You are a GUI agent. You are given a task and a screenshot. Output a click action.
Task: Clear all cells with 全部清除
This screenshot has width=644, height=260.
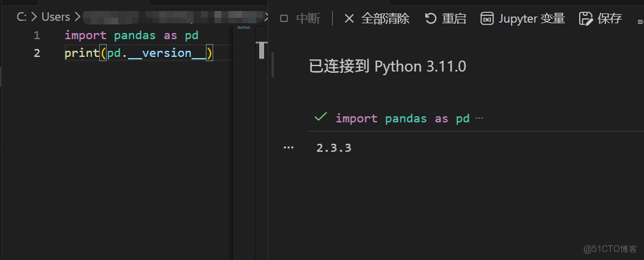tap(377, 19)
